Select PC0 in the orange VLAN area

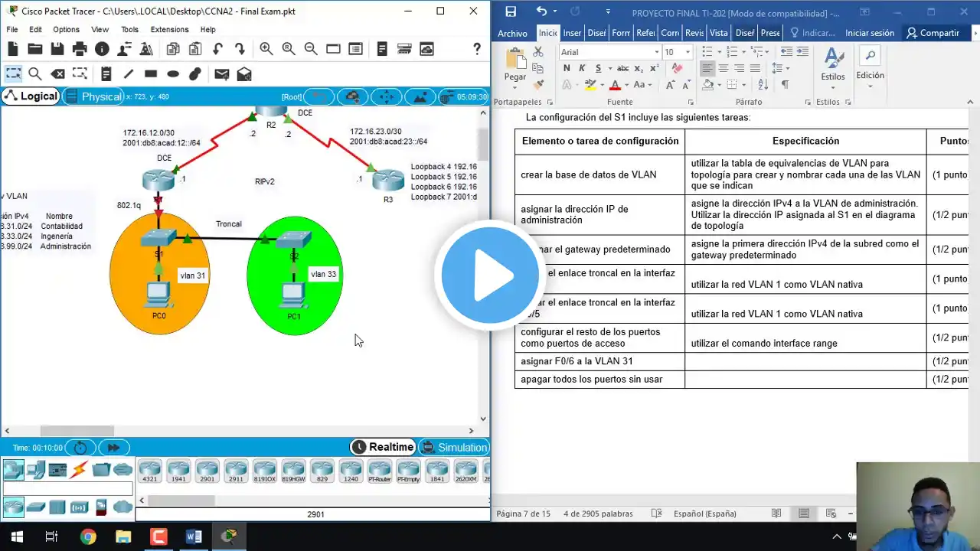(x=158, y=295)
